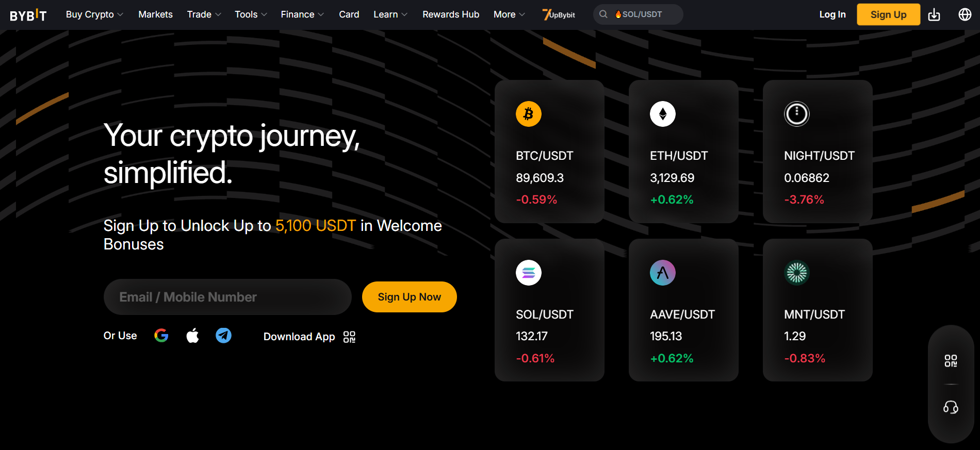
Task: Open the download app icon in header
Action: (x=934, y=14)
